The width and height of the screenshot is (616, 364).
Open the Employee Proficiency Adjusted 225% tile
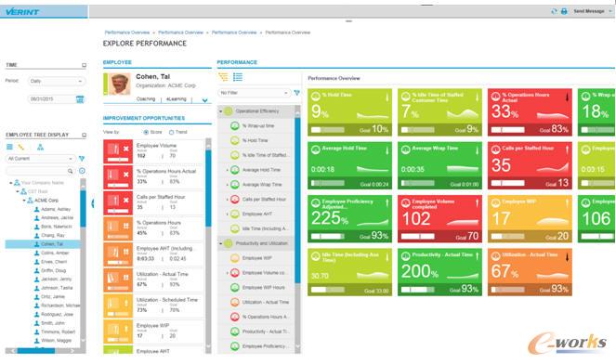(349, 219)
